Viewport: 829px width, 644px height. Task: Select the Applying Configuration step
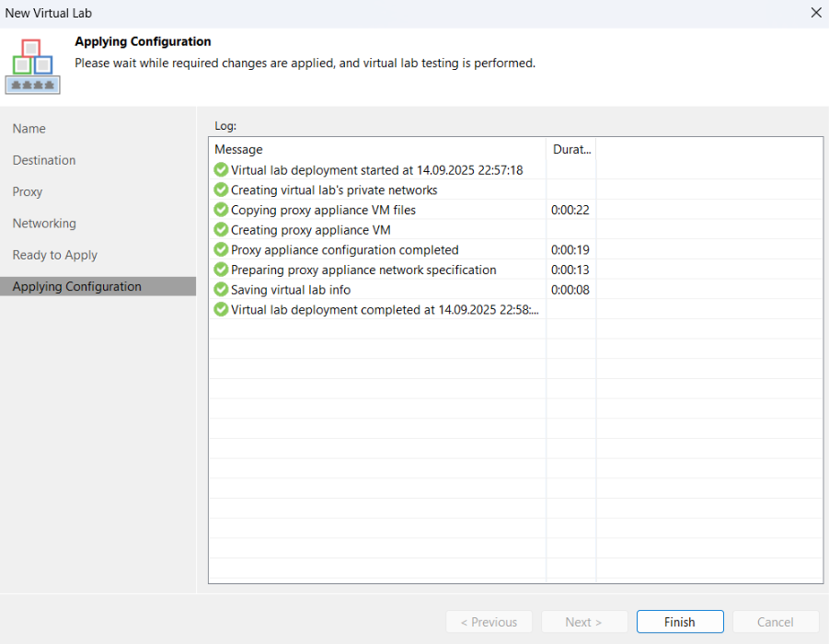pos(77,287)
